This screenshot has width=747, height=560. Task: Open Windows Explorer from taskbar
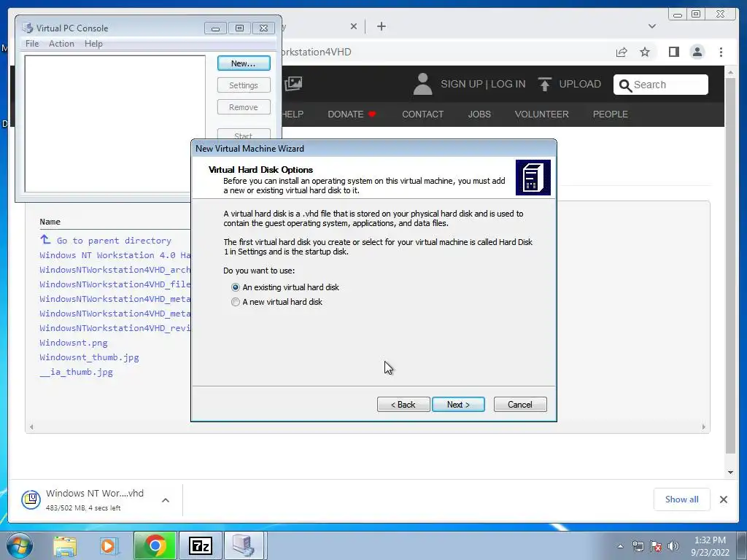click(65, 545)
